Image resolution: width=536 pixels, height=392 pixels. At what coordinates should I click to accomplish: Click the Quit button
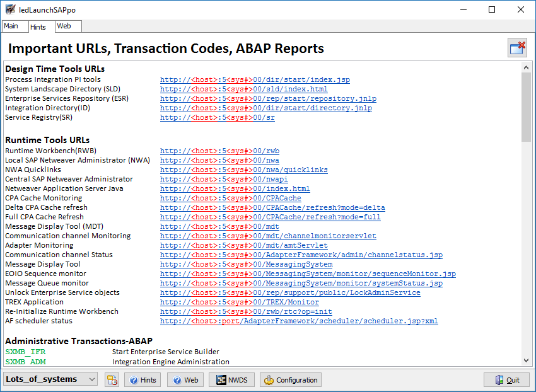tap(507, 379)
